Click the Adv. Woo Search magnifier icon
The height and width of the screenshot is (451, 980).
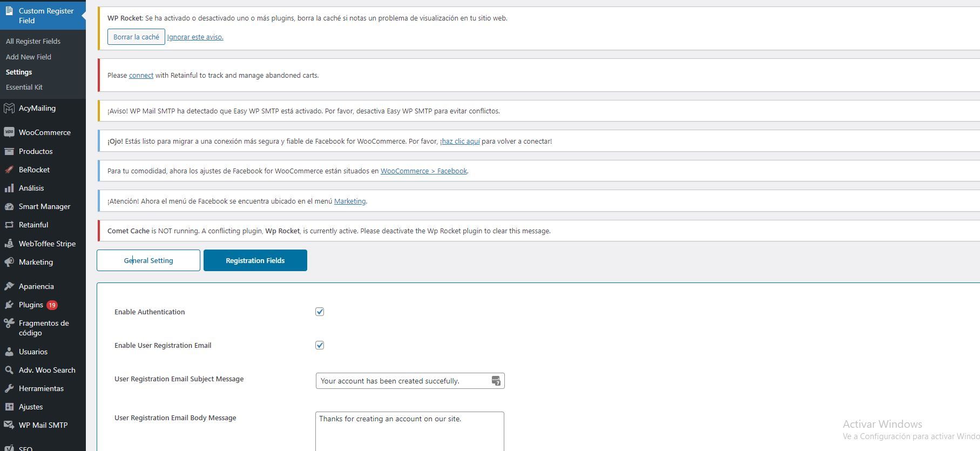[9, 370]
